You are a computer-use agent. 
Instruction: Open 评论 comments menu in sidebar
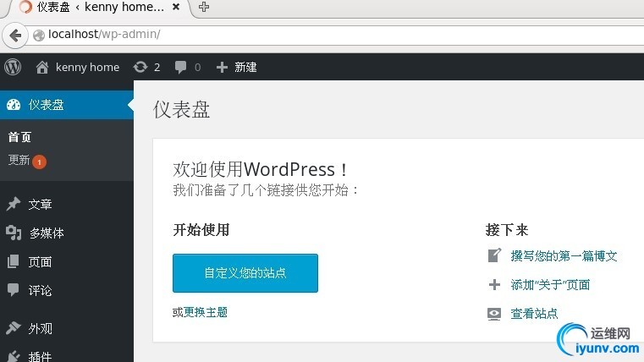[40, 291]
